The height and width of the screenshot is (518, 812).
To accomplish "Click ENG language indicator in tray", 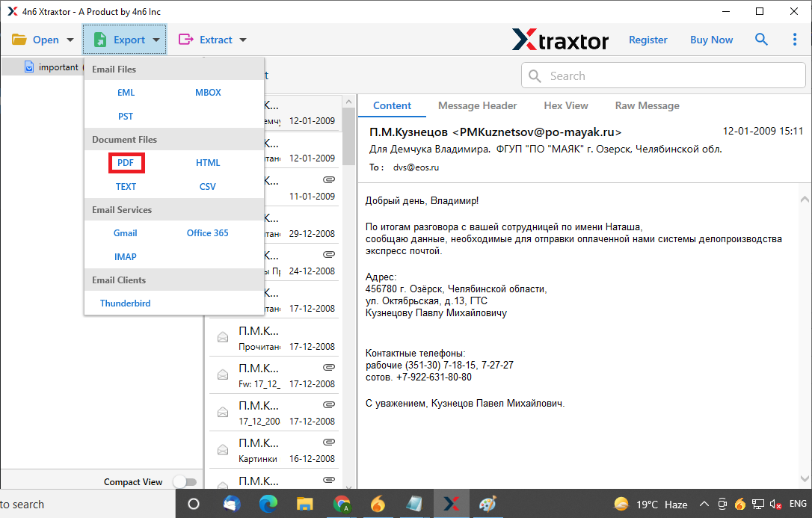I will click(798, 504).
